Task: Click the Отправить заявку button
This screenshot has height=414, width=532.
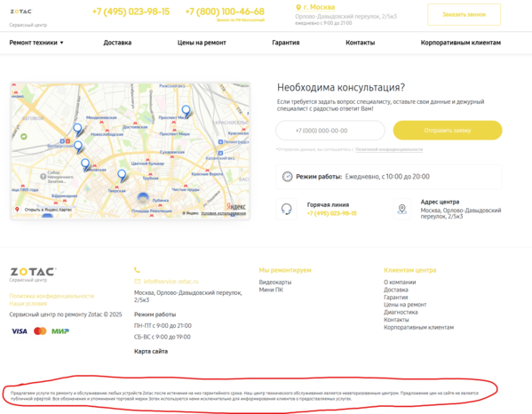Action: pyautogui.click(x=448, y=131)
